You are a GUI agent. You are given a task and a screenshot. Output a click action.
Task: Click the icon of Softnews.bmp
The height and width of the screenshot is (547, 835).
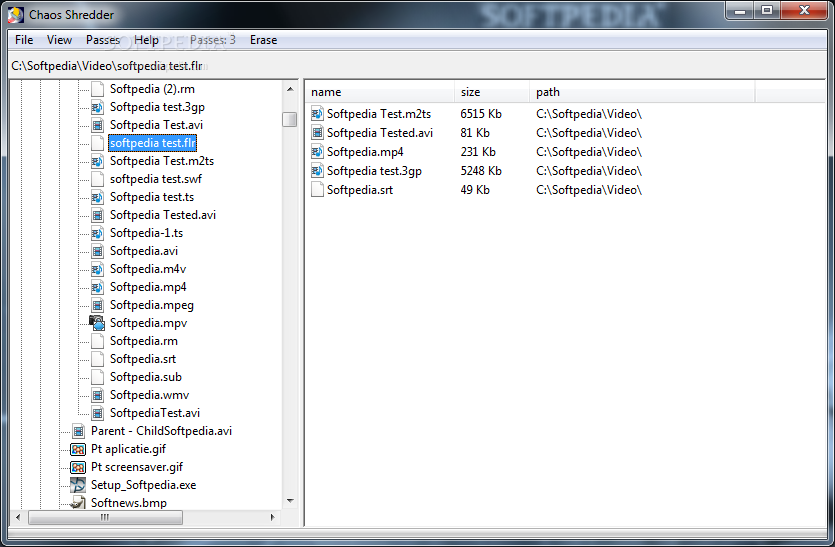pyautogui.click(x=78, y=502)
